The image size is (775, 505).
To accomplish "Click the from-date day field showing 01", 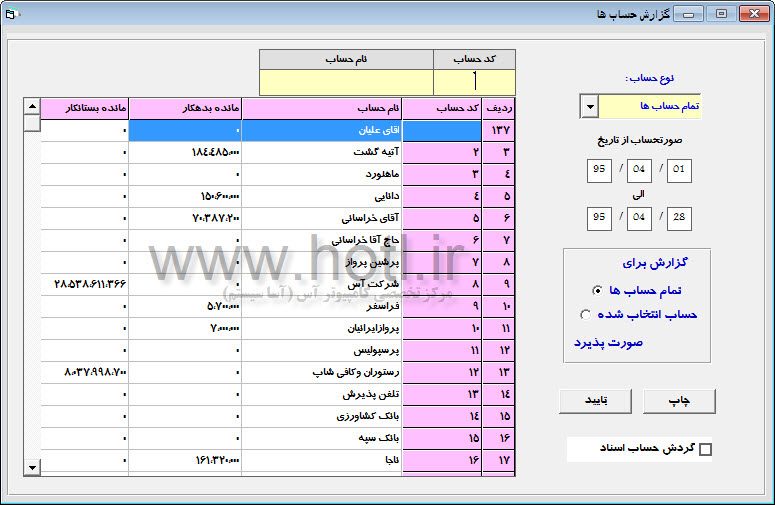I will [680, 169].
